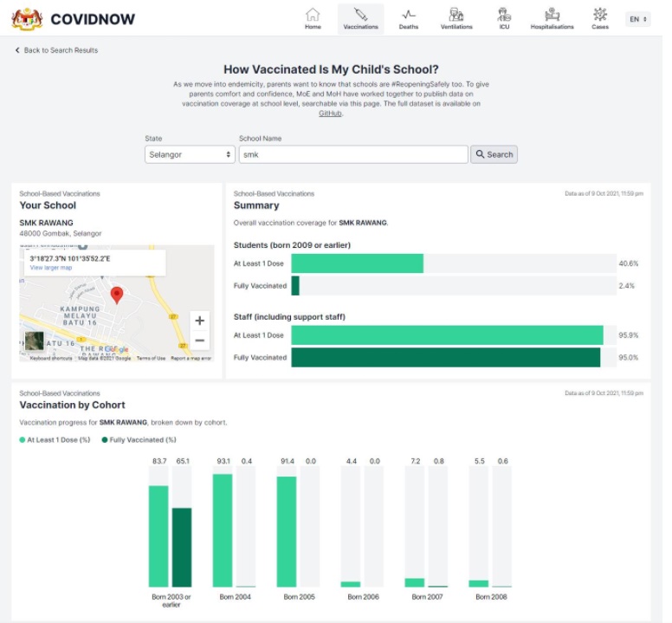Go to the ICU section icon

pyautogui.click(x=504, y=15)
